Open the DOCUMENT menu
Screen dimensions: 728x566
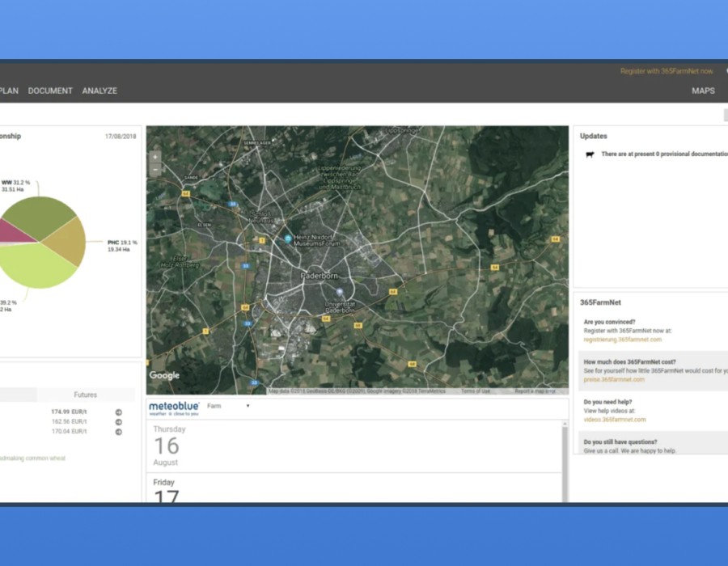(50, 91)
